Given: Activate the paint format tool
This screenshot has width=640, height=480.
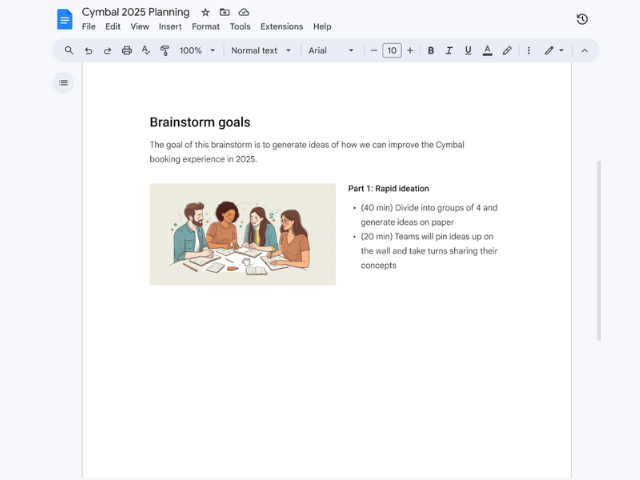Looking at the screenshot, I should (164, 51).
